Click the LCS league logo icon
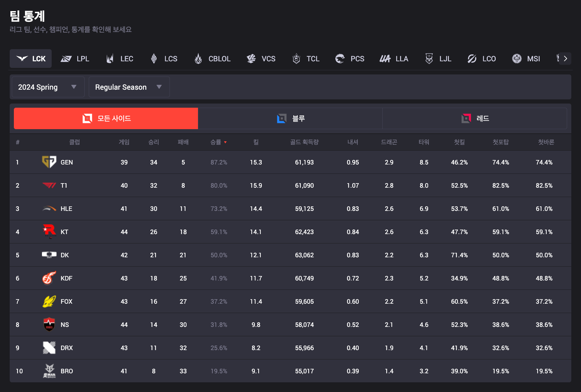Image resolution: width=581 pixels, height=392 pixels. [x=154, y=59]
